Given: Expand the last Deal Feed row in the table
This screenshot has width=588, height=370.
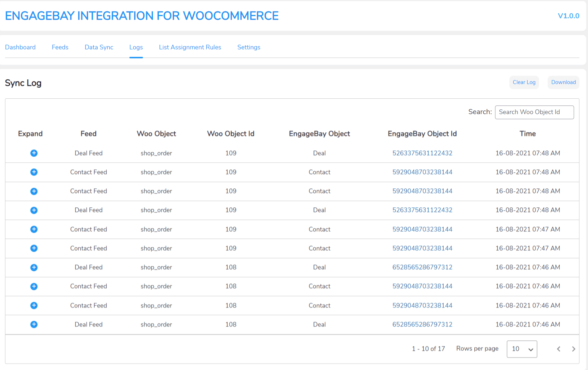Looking at the screenshot, I should click(x=34, y=324).
